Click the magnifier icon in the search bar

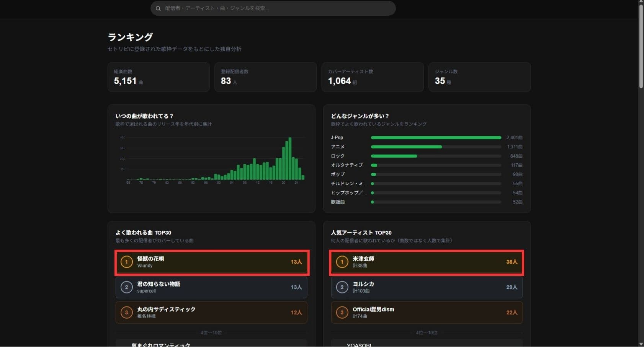pyautogui.click(x=158, y=8)
